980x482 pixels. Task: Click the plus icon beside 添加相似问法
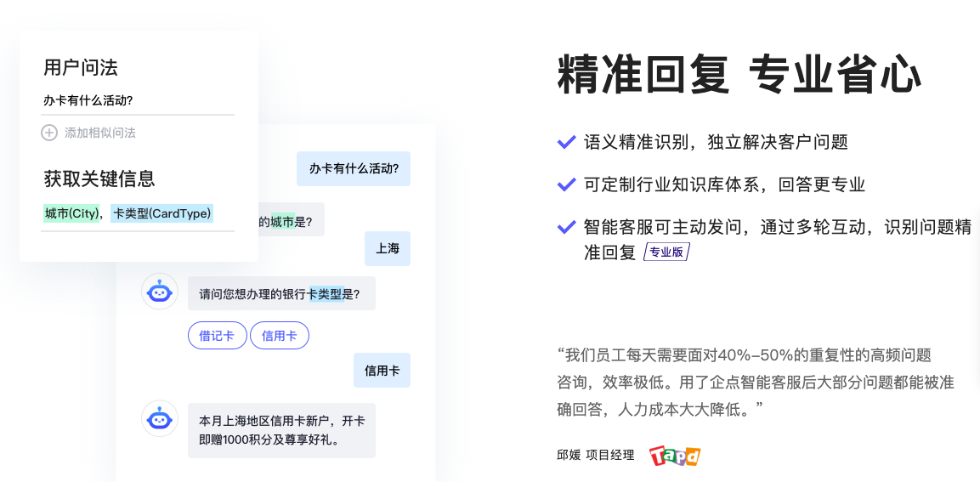point(49,133)
